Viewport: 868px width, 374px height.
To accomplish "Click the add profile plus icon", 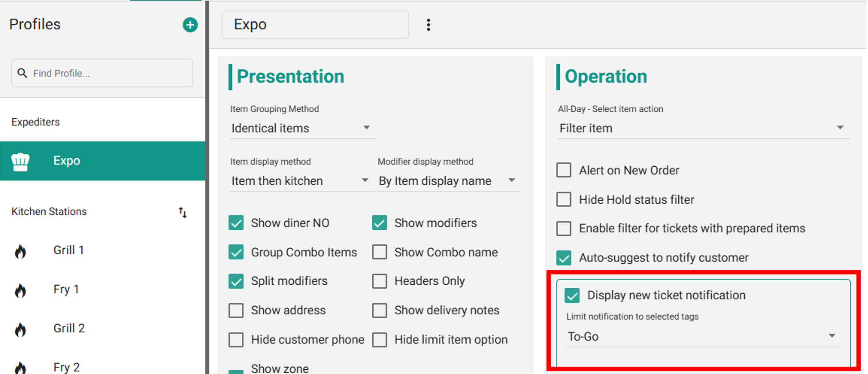I will tap(190, 25).
